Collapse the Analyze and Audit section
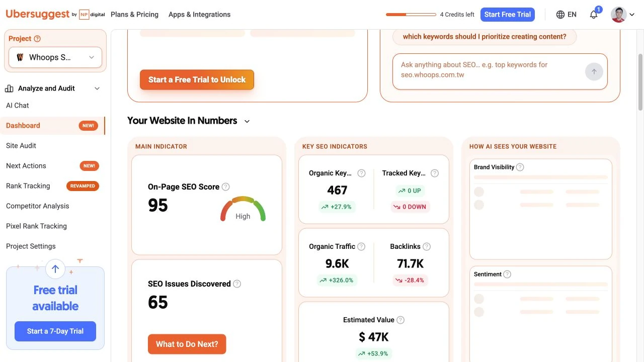The image size is (644, 362). (x=97, y=88)
